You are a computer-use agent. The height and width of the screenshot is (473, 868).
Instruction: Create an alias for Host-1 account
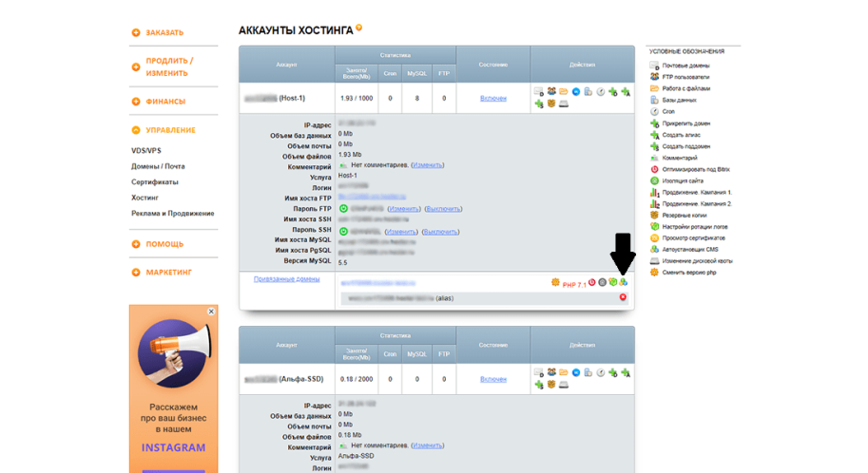[x=626, y=92]
